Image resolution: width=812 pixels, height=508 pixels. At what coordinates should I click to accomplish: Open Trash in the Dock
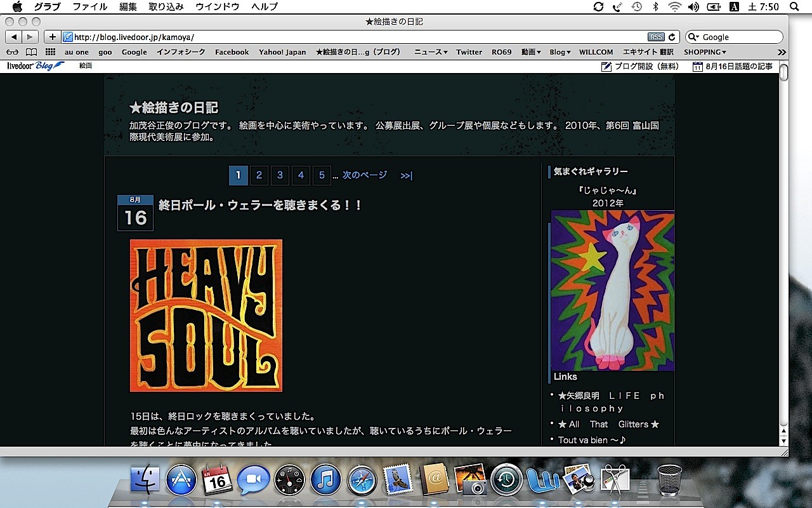point(669,479)
